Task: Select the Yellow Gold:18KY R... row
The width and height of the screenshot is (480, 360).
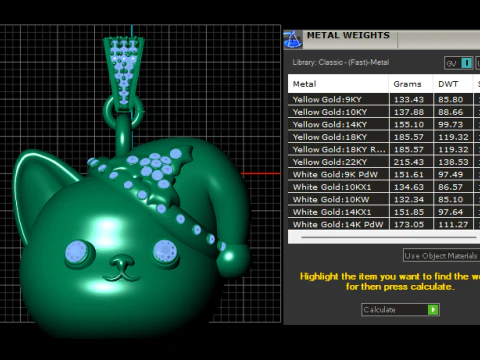Action: (384, 149)
